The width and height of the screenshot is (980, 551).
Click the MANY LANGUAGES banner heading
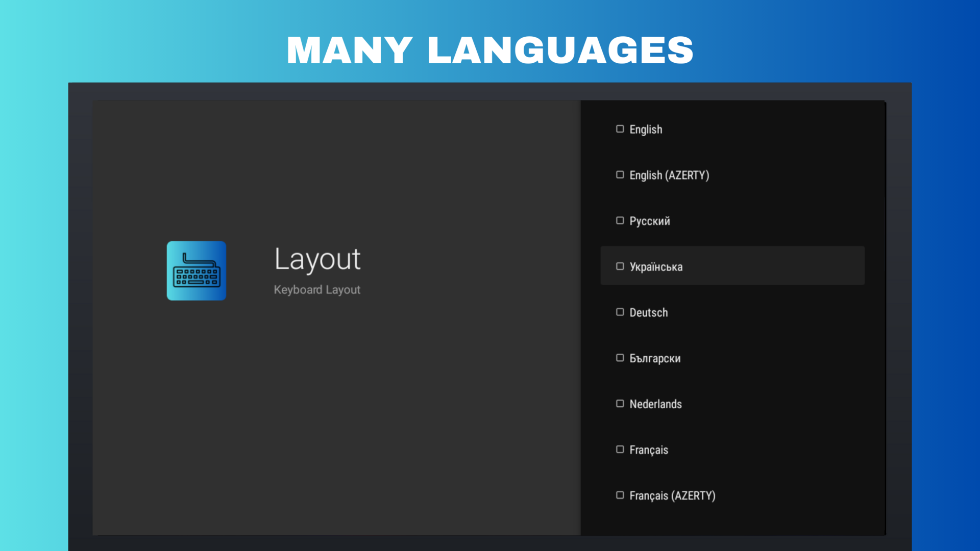490,50
